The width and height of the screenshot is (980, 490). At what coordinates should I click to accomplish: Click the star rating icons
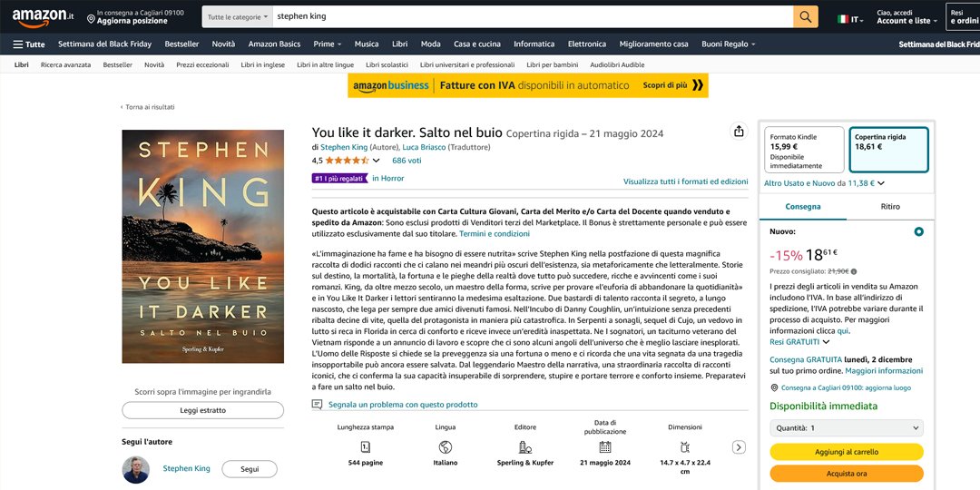[347, 161]
